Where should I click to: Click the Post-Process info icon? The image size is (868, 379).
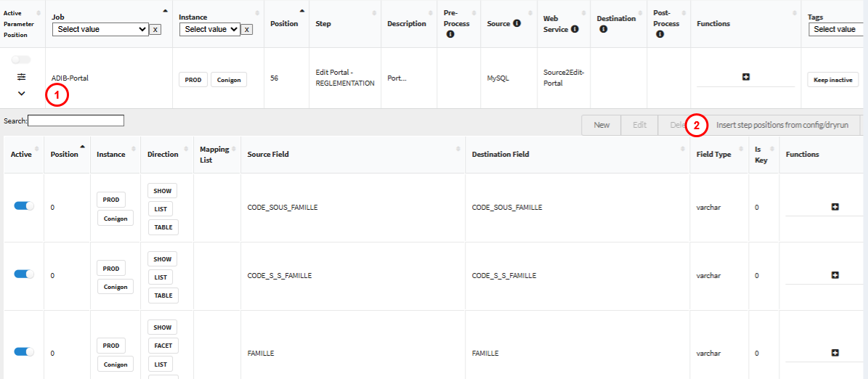coord(660,34)
